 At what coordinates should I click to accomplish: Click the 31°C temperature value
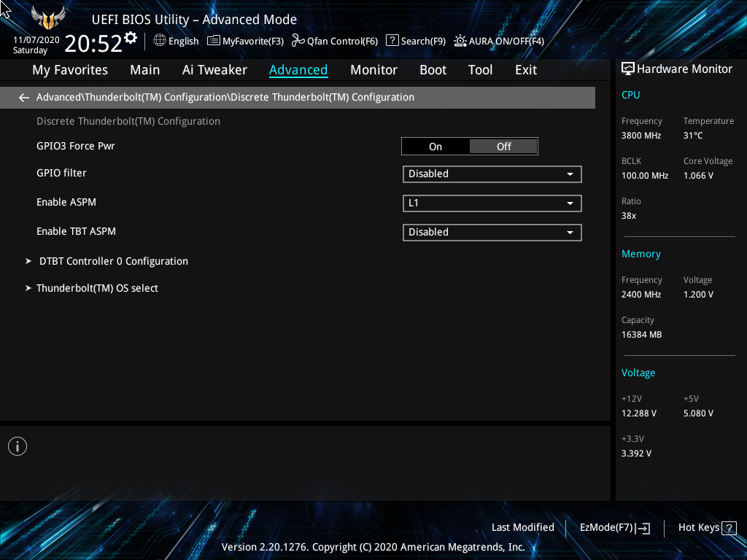point(693,135)
